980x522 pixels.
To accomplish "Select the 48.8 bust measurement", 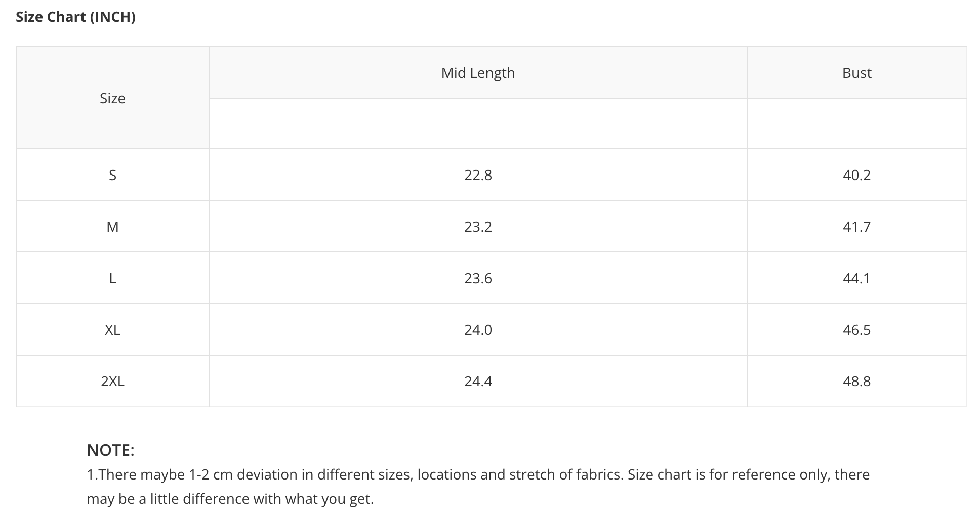I will [856, 381].
